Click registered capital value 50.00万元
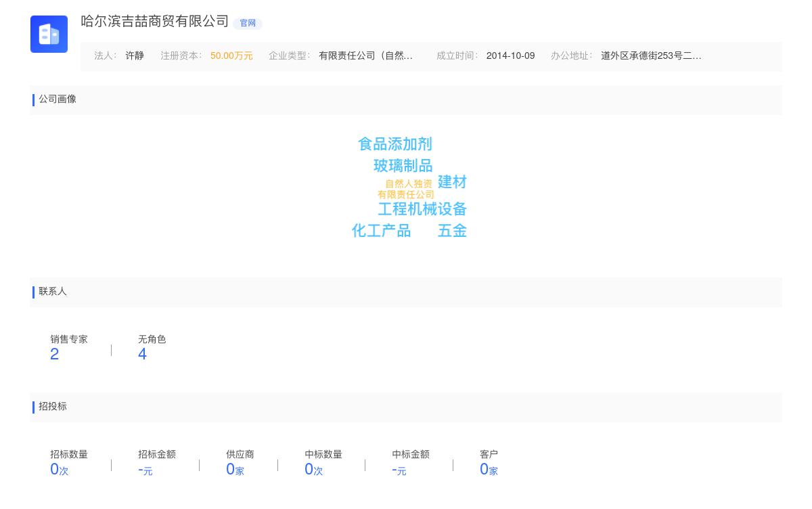The height and width of the screenshot is (509, 812). (231, 56)
